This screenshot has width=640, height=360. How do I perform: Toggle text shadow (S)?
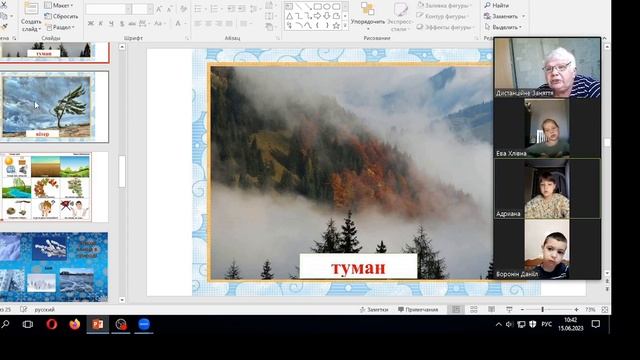click(122, 24)
